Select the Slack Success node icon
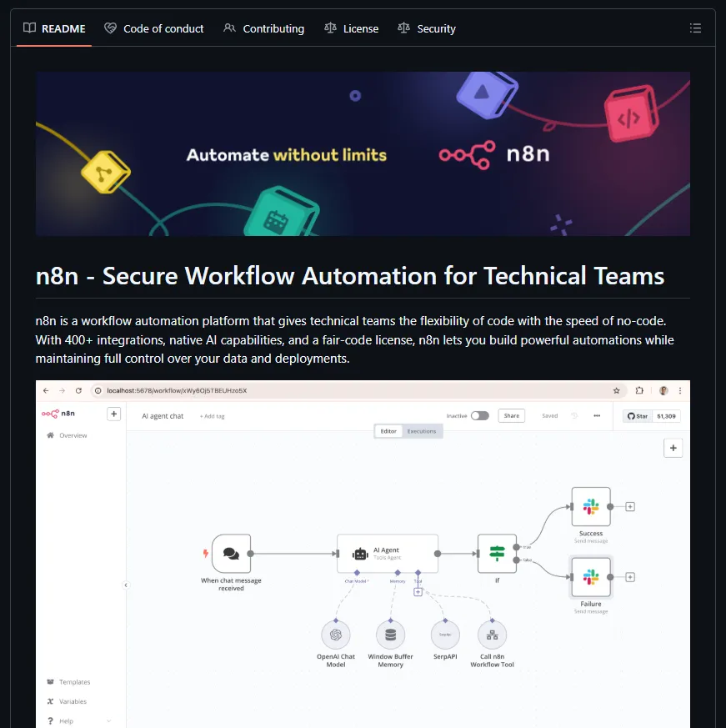Screen dimensions: 726x728 pyautogui.click(x=591, y=506)
